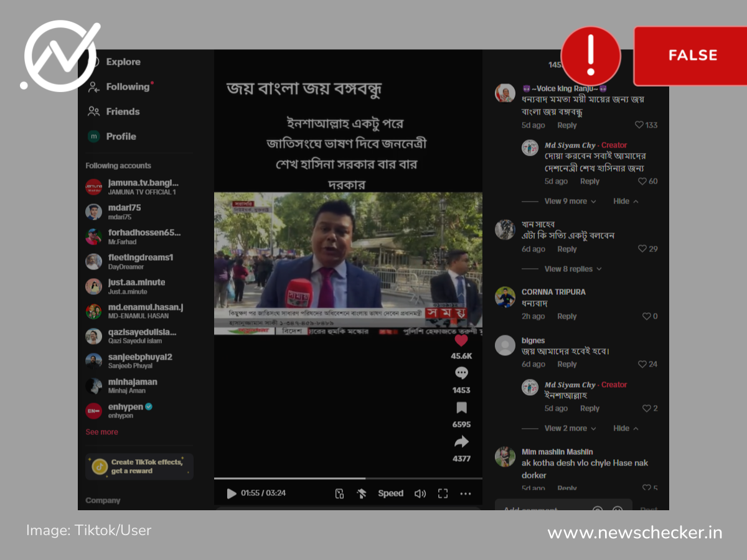Play the video with the play button

coord(232,493)
